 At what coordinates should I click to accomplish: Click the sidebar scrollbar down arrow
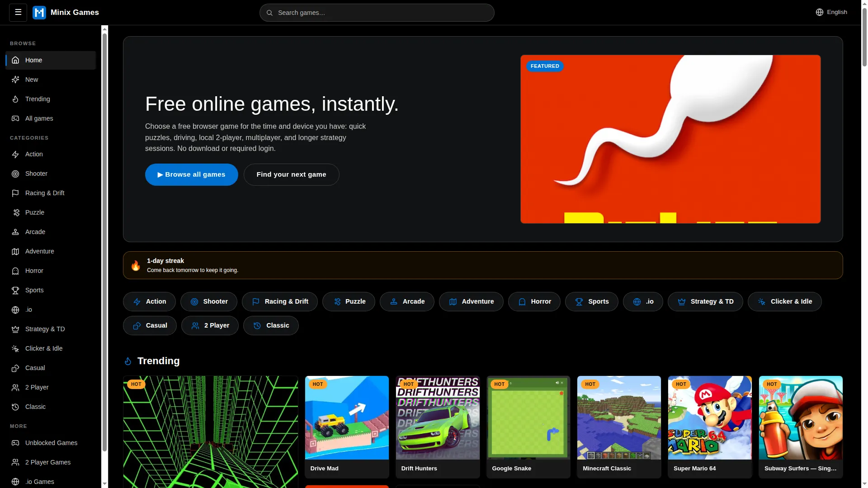[x=104, y=483]
